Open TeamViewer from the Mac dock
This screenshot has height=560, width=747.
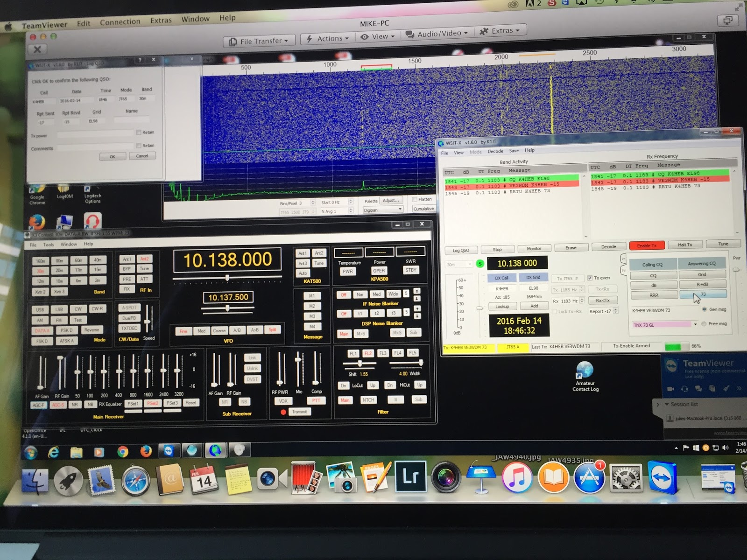pyautogui.click(x=663, y=477)
